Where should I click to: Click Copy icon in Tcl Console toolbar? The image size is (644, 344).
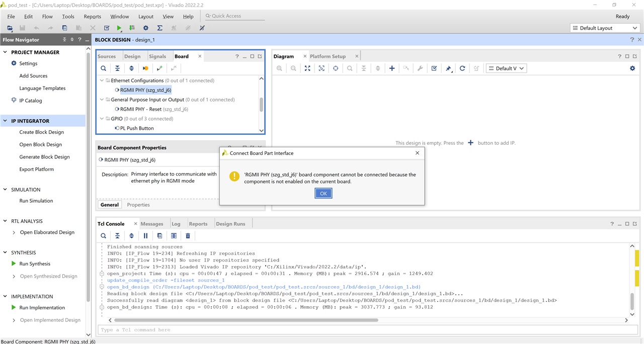[159, 235]
